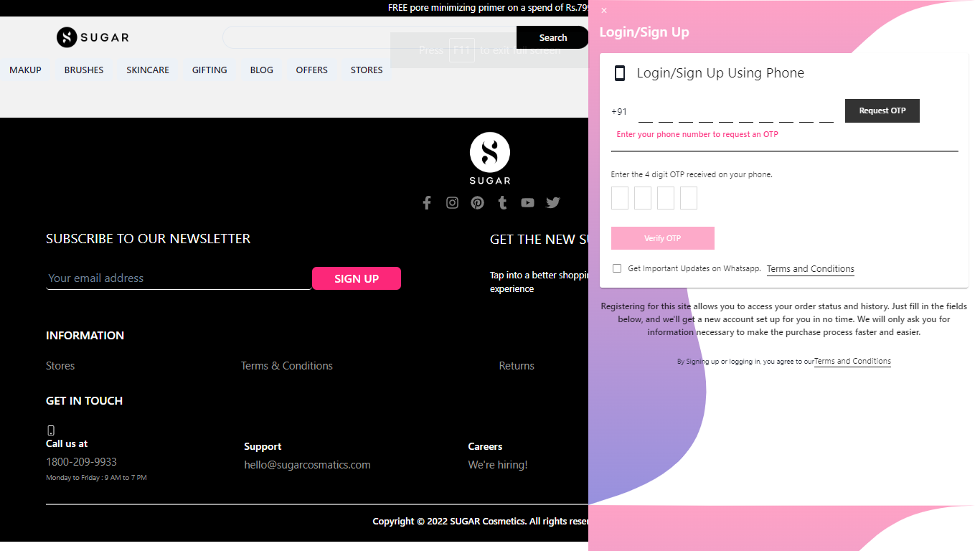
Task: Click the 1800-209-9933 phone number
Action: (x=81, y=462)
